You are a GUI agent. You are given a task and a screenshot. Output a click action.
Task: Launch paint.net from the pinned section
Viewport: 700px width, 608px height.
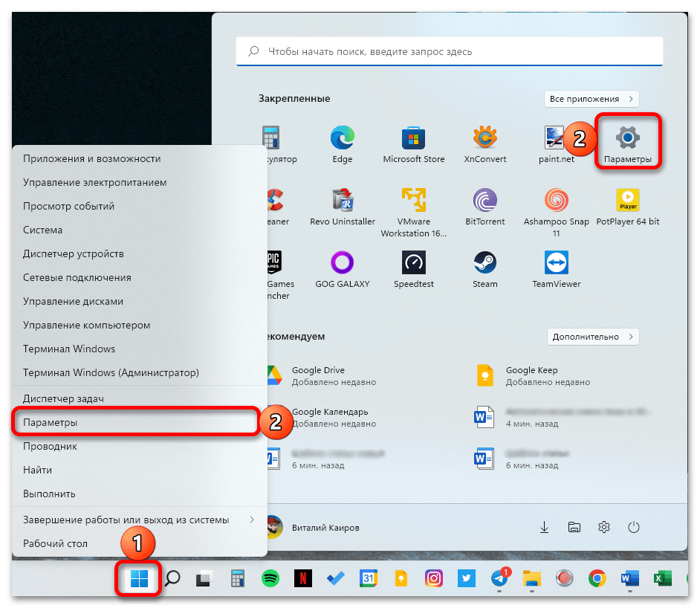coord(556,145)
